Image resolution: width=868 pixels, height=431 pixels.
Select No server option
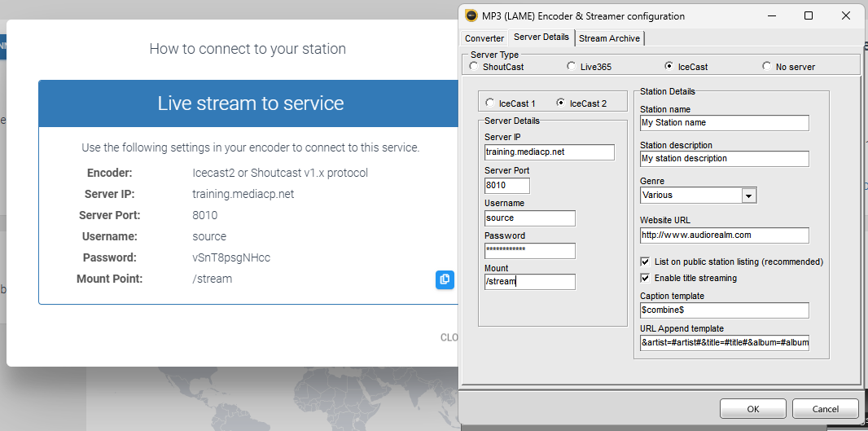(x=767, y=67)
